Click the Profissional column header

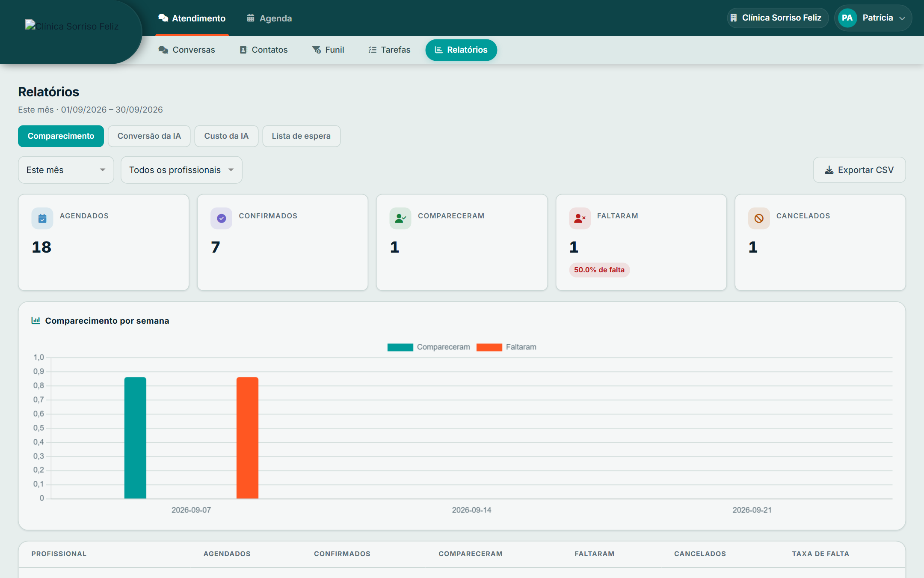tap(59, 554)
